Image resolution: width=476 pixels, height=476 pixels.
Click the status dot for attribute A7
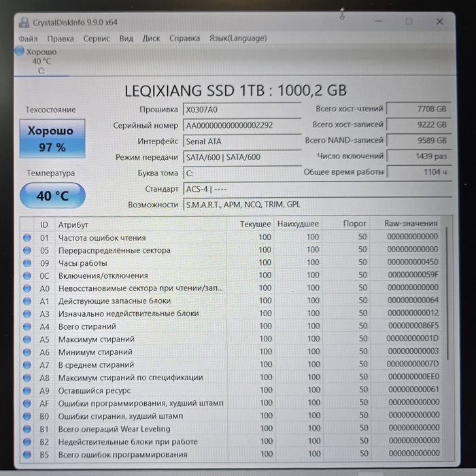[27, 365]
